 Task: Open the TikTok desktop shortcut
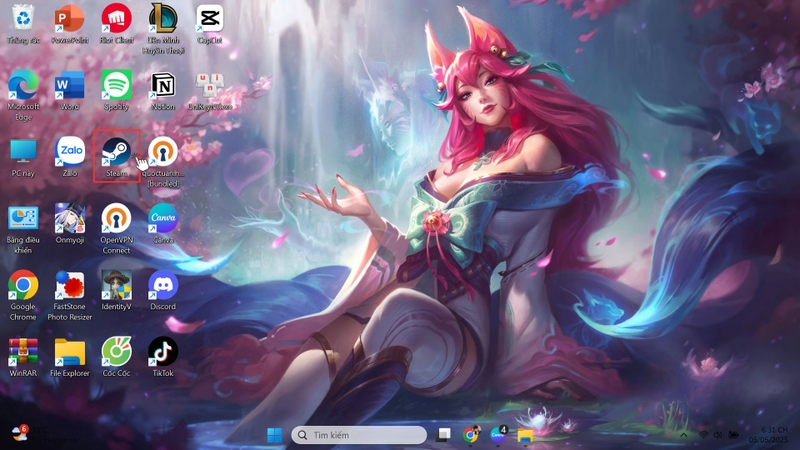point(163,357)
